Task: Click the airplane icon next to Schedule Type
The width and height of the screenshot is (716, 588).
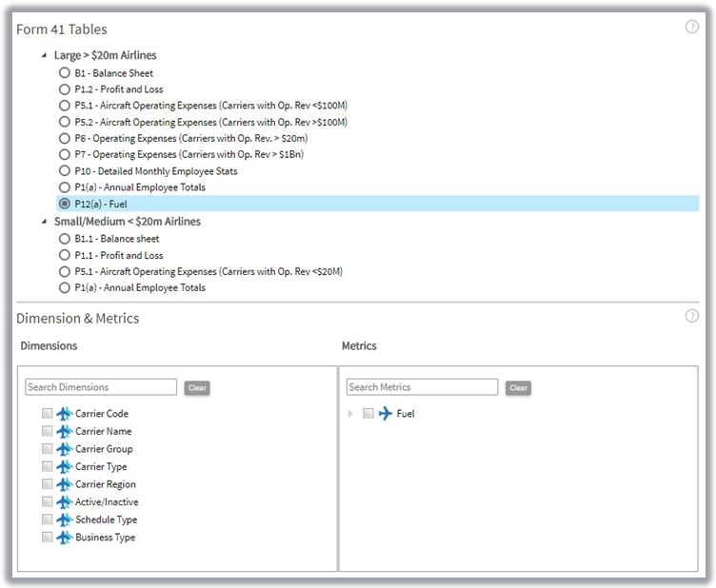Action: point(65,519)
